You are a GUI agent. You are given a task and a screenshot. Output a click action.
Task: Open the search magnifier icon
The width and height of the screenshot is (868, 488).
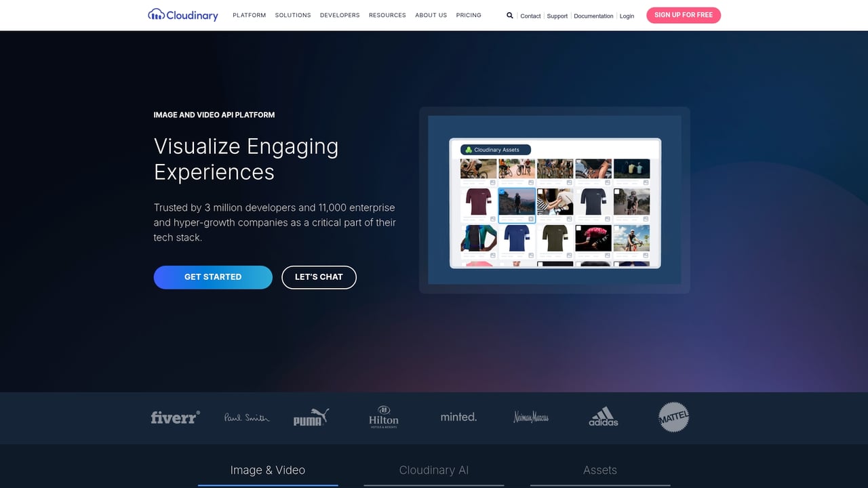509,15
